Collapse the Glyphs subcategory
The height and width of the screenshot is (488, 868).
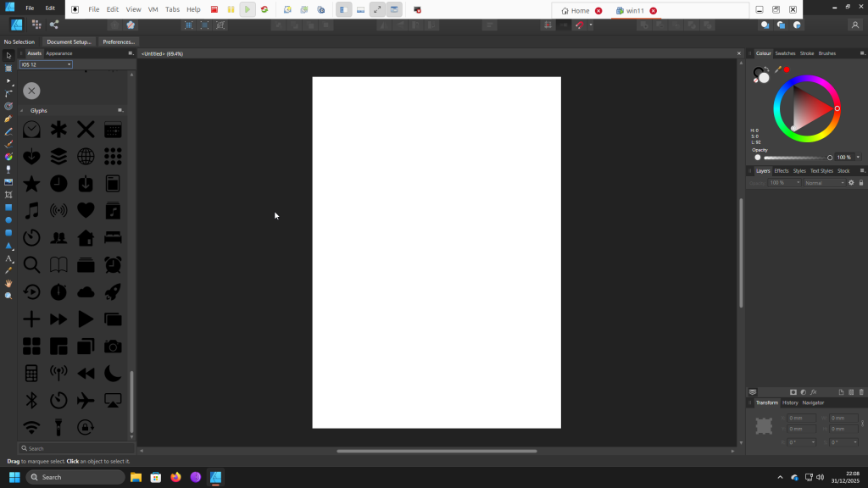pyautogui.click(x=24, y=110)
